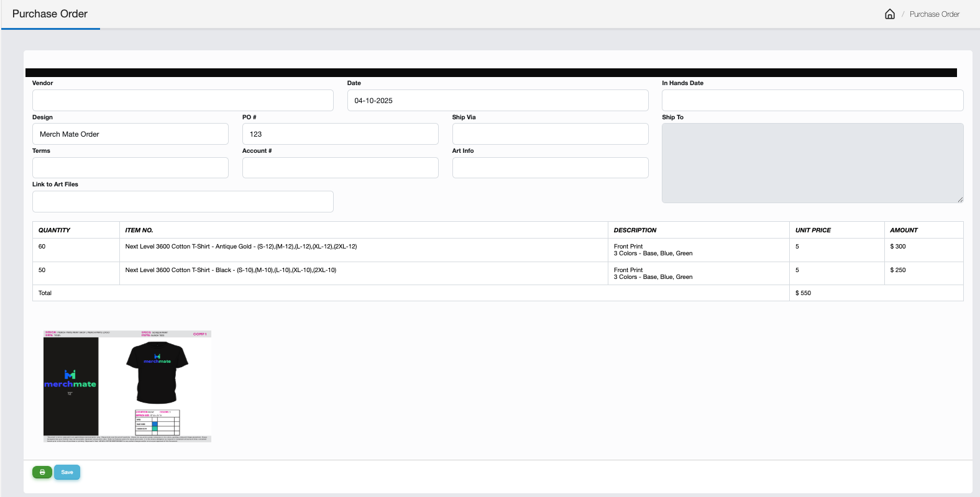This screenshot has height=497, width=980.
Task: Focus the In Hands Date field
Action: [812, 101]
